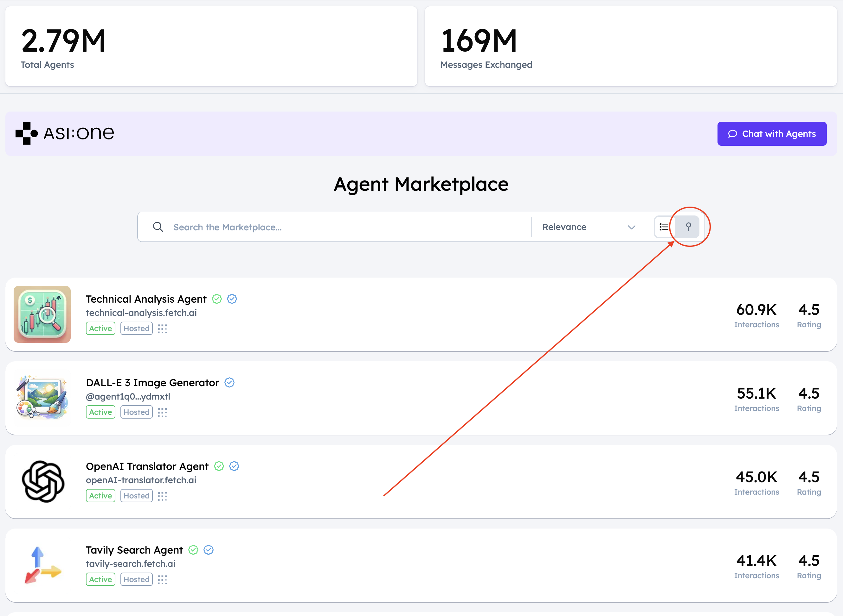Click Chat with Agents button
This screenshot has width=843, height=616.
(x=771, y=134)
